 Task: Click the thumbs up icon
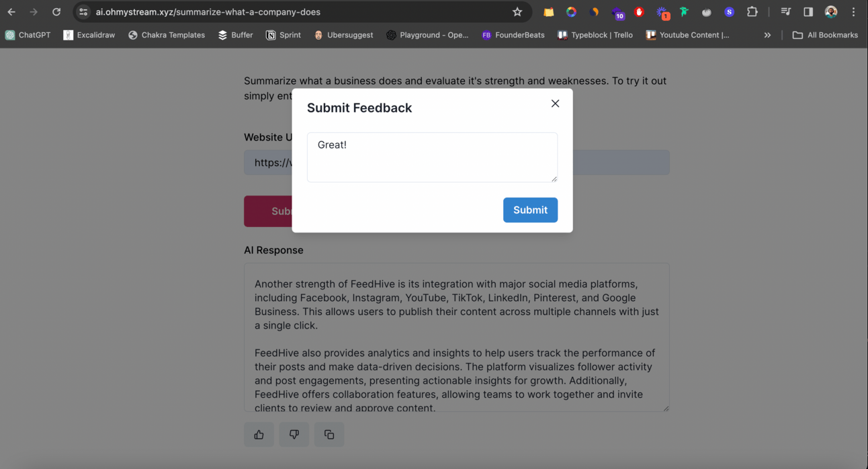[x=259, y=435]
